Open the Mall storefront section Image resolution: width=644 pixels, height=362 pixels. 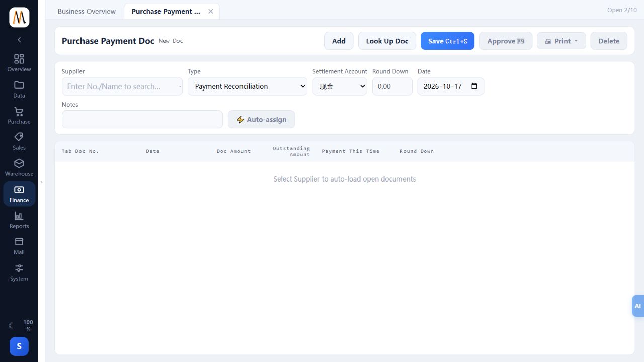point(19,246)
